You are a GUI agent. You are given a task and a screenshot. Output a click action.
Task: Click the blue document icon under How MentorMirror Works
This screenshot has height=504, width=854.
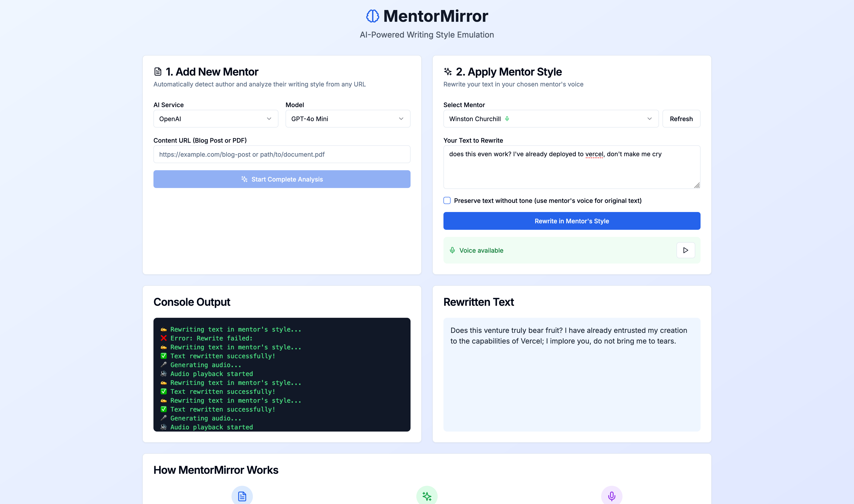click(242, 496)
